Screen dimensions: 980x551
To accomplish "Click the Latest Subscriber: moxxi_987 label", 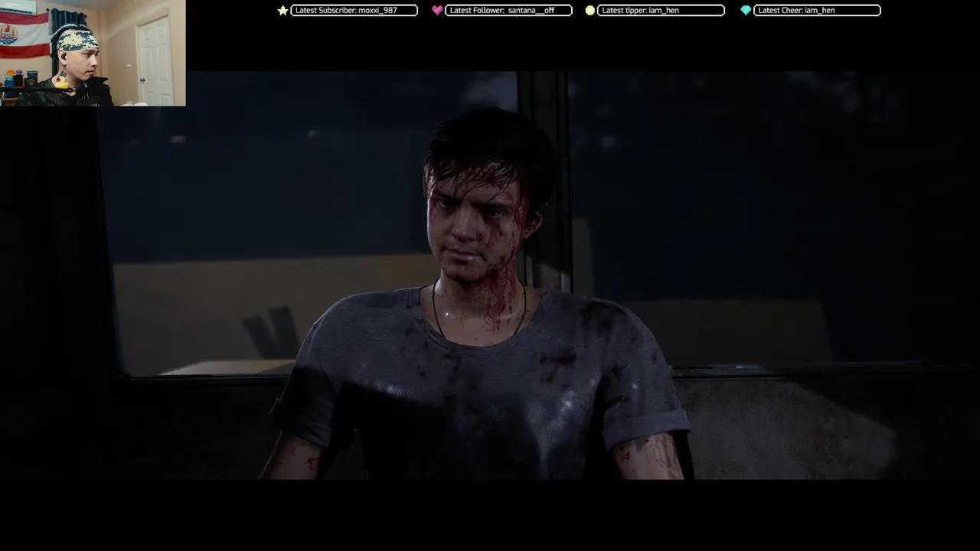I will coord(354,11).
